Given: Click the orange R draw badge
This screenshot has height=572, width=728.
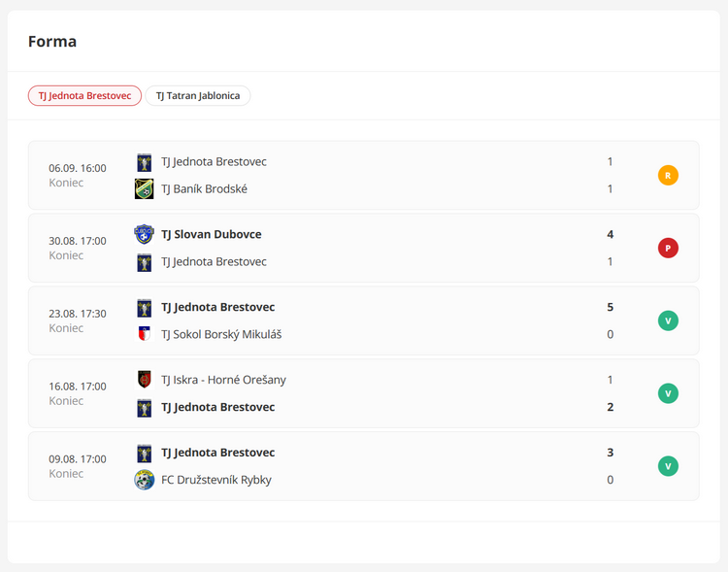Looking at the screenshot, I should [668, 175].
